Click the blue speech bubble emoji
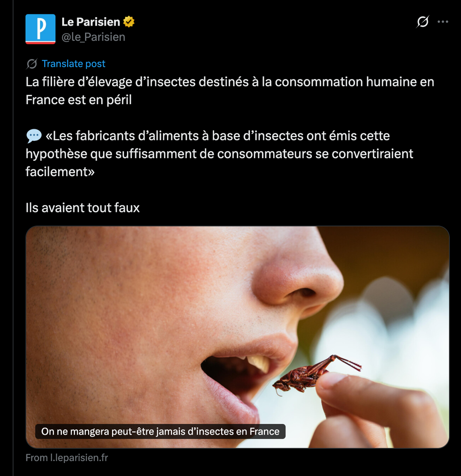The height and width of the screenshot is (476, 461). coord(33,136)
